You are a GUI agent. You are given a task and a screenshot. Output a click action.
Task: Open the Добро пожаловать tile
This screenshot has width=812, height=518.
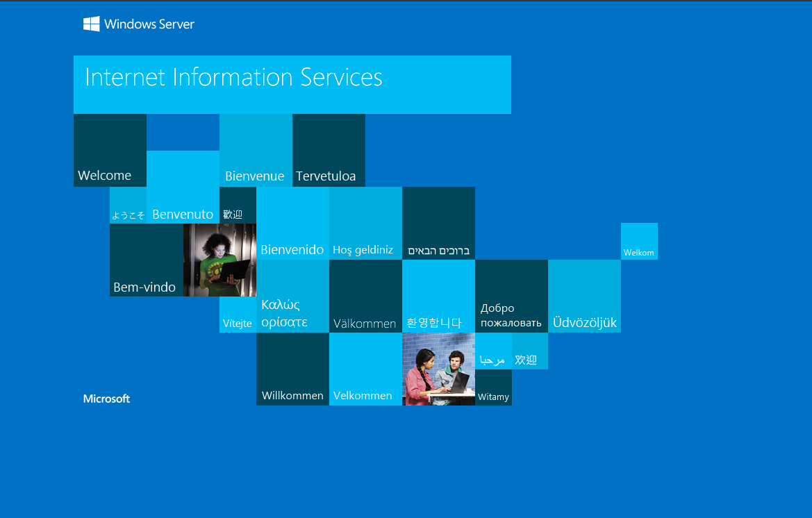(x=512, y=296)
